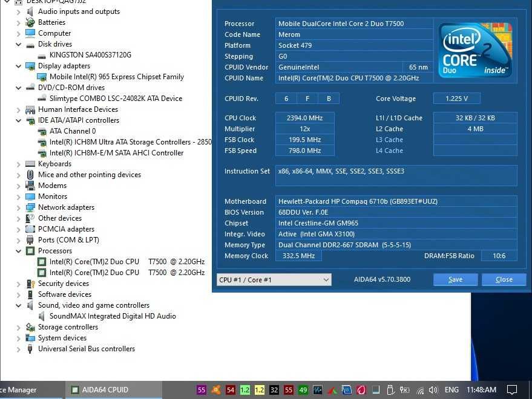Viewport: 532px width, 399px height.
Task: Expand the Human Interface Devices node
Action: [18, 109]
